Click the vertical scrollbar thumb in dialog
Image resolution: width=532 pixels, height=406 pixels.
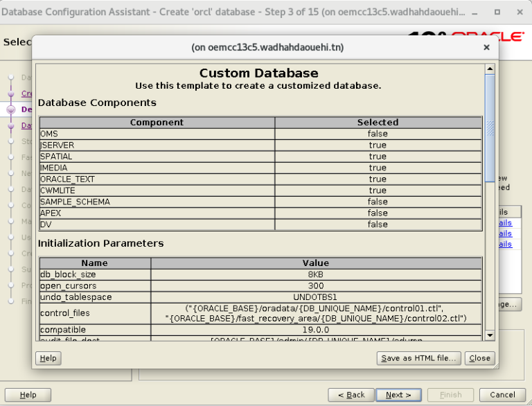490,128
